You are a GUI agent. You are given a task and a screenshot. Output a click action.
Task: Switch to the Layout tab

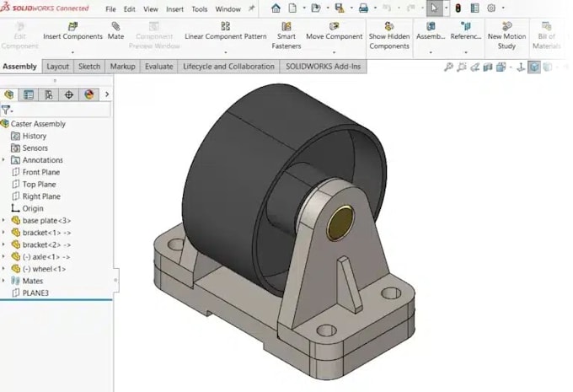pos(58,67)
